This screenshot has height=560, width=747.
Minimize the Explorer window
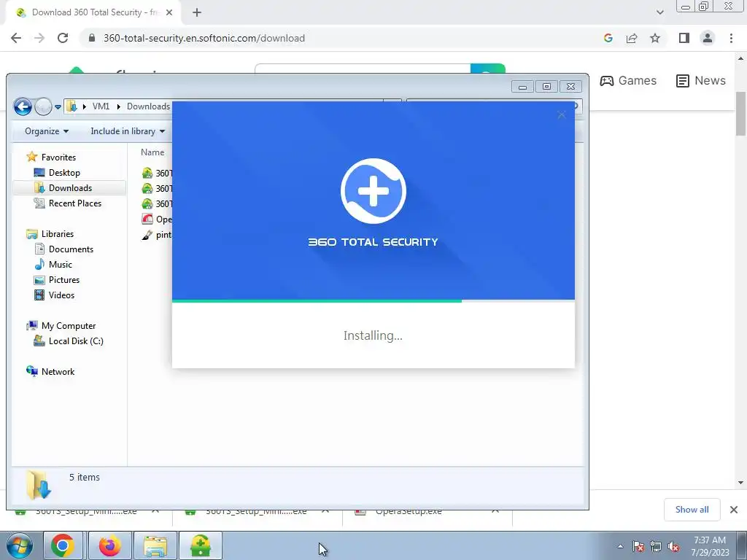(x=522, y=86)
